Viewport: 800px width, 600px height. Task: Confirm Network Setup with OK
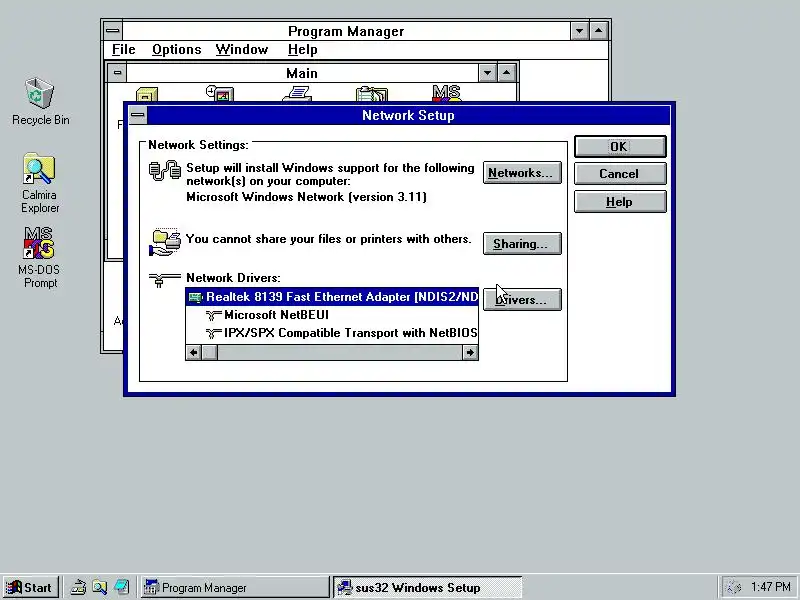tap(620, 147)
